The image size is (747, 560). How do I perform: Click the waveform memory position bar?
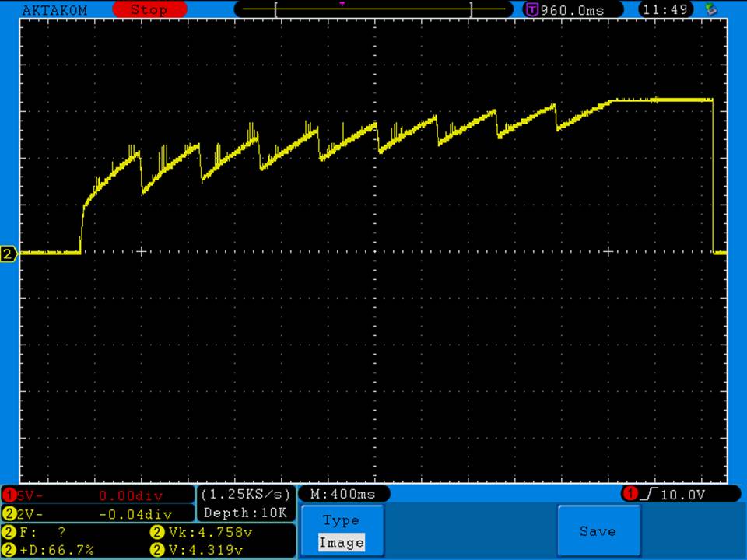[373, 10]
